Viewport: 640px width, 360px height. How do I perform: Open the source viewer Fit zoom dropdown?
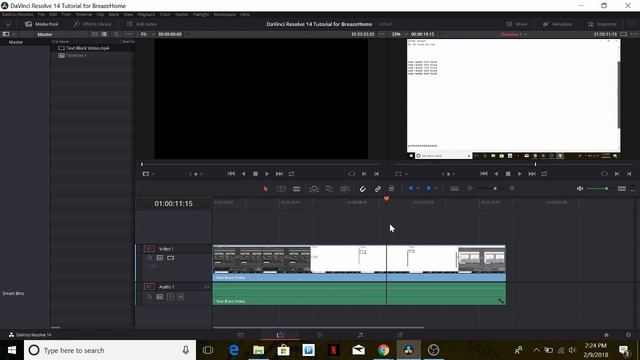pyautogui.click(x=147, y=34)
